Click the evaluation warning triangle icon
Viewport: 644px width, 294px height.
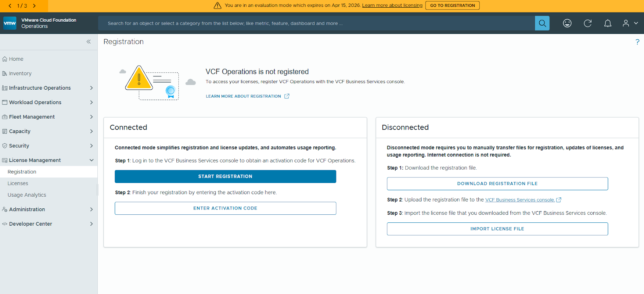point(217,6)
